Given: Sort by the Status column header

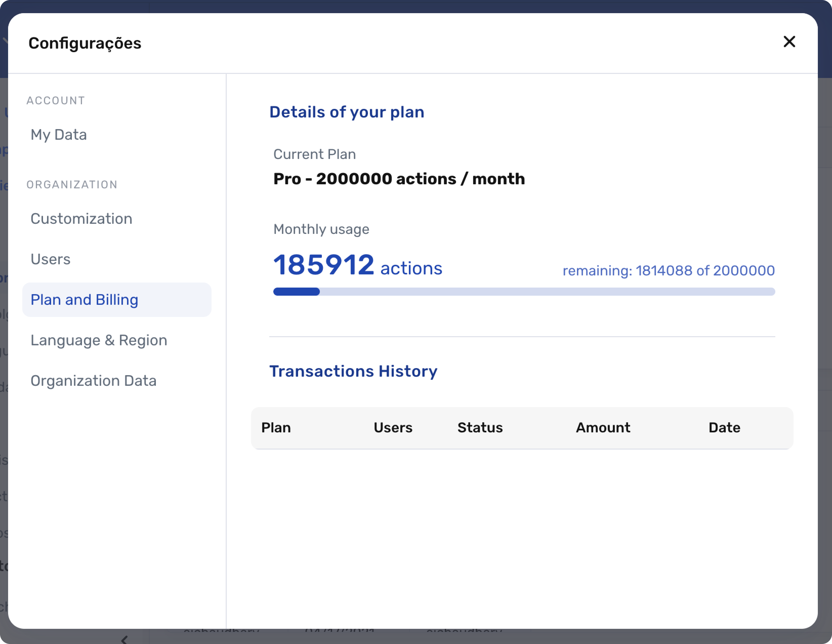Looking at the screenshot, I should coord(480,428).
